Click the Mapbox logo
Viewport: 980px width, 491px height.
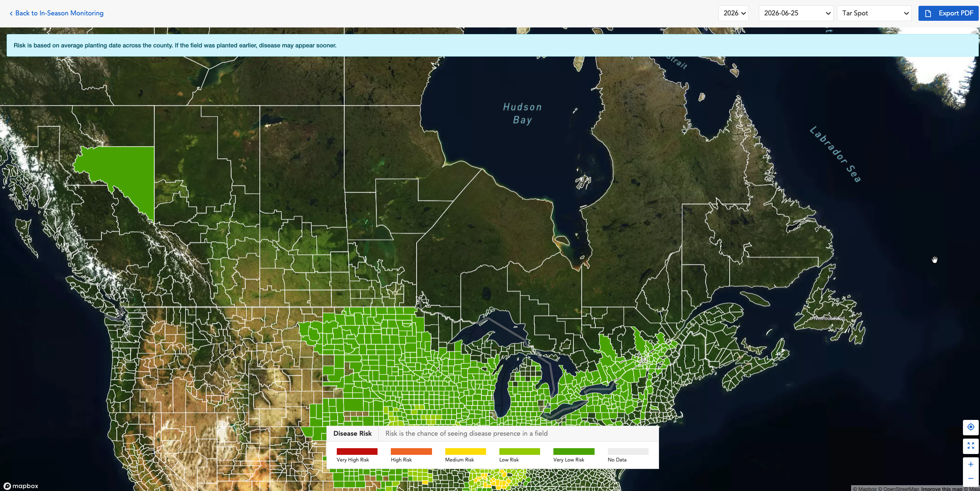point(21,486)
